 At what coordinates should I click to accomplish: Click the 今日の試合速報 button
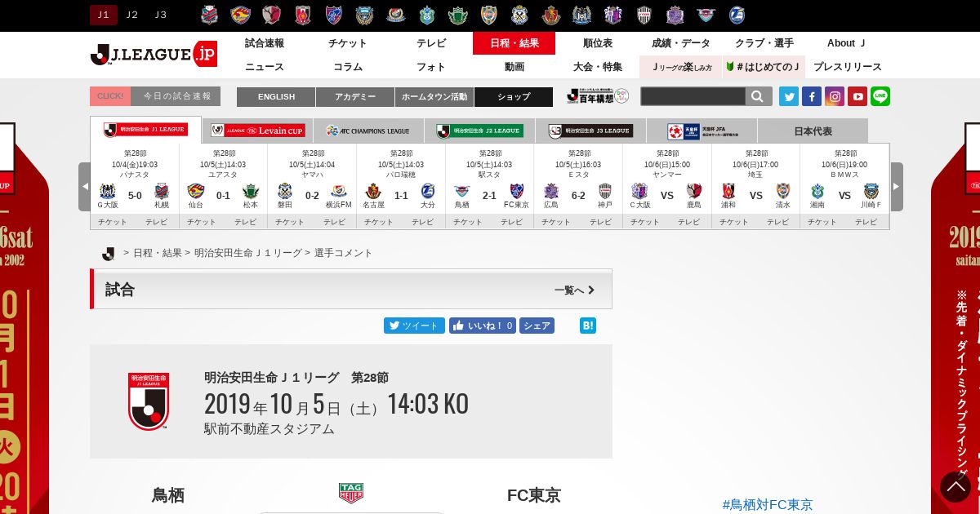155,96
